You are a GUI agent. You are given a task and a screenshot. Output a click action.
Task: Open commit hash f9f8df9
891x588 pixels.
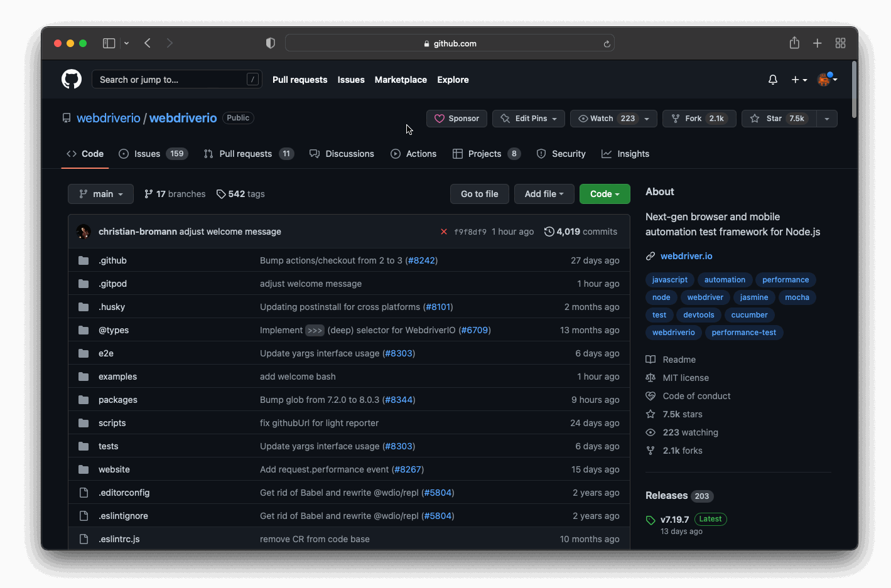(x=470, y=232)
